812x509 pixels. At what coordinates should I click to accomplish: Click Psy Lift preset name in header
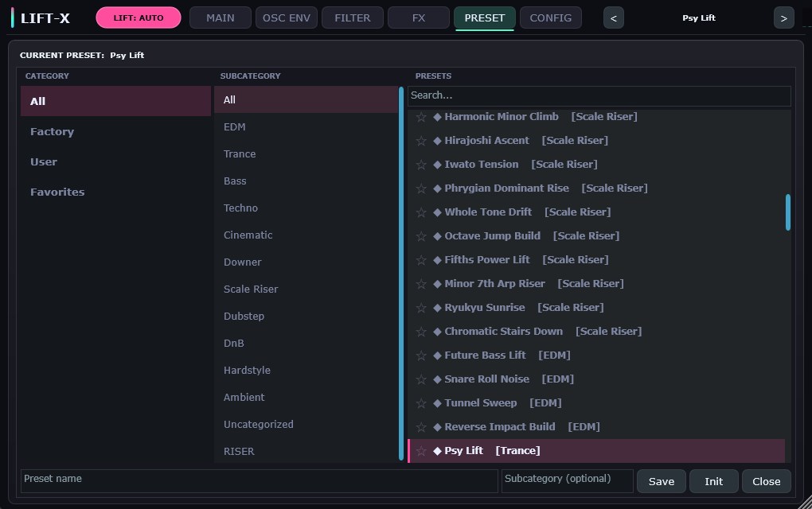pos(699,18)
